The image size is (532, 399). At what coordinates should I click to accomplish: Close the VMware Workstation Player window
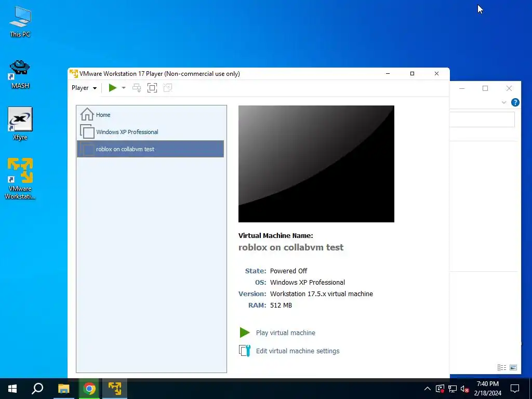436,74
